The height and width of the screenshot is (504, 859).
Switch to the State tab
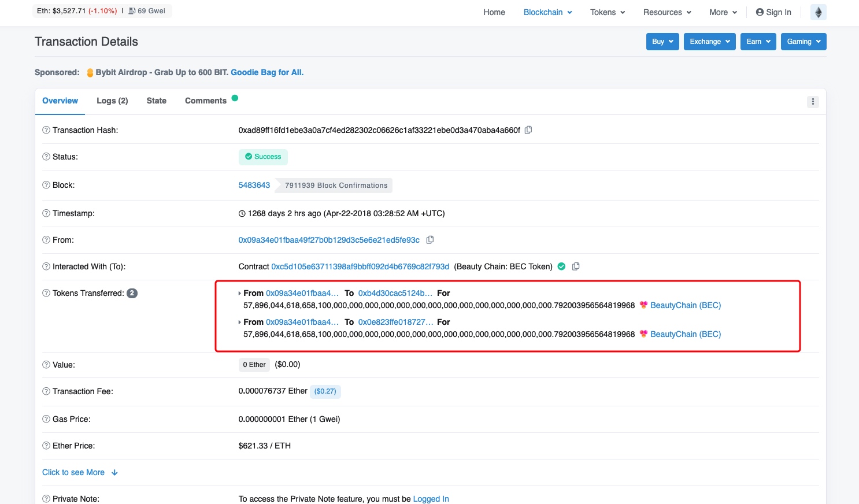pos(157,101)
